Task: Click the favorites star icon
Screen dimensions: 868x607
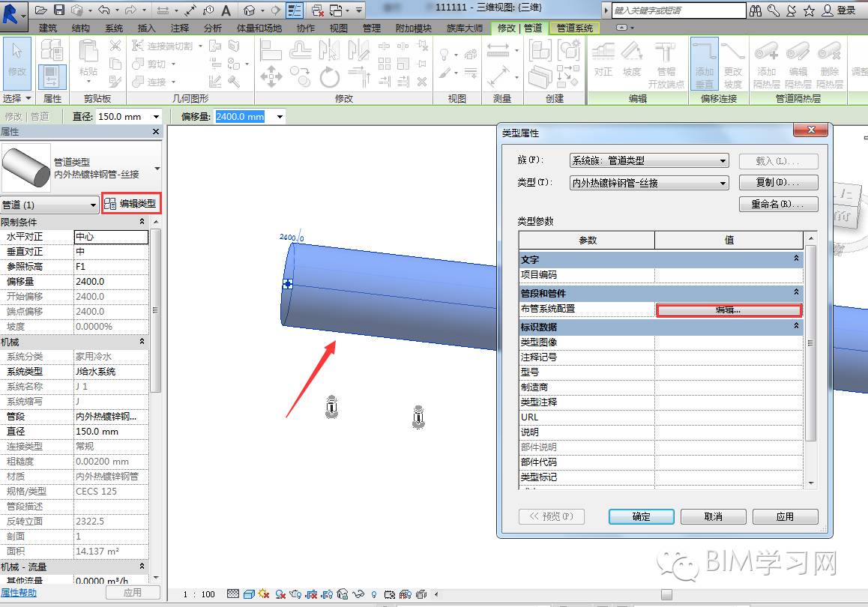Action: pyautogui.click(x=809, y=10)
